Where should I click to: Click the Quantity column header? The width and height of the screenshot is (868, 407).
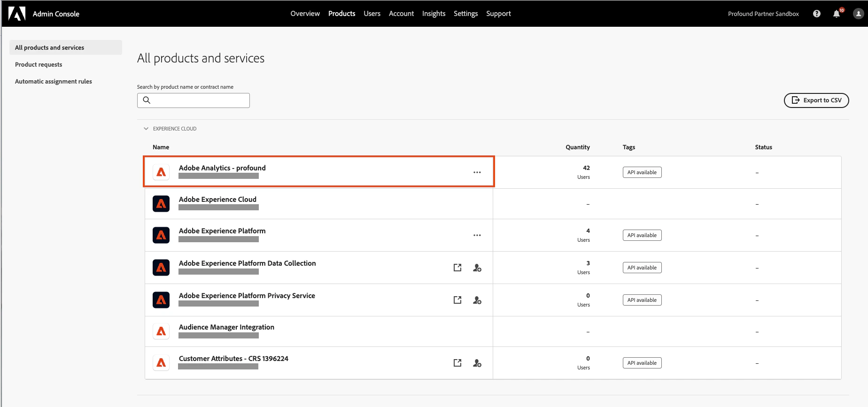(x=578, y=147)
